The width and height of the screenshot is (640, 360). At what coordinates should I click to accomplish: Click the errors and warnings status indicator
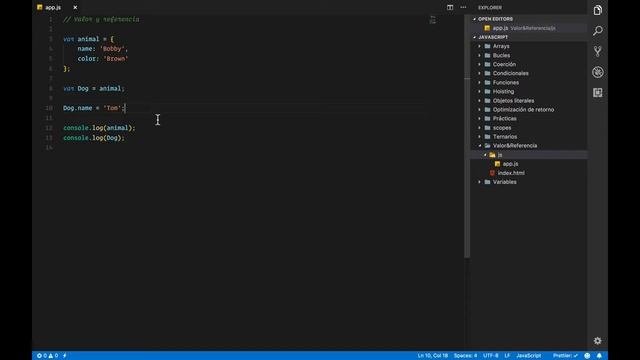coord(47,356)
